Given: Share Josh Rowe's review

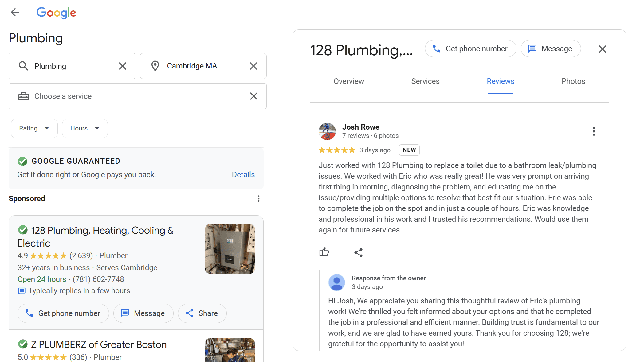Looking at the screenshot, I should pos(359,252).
